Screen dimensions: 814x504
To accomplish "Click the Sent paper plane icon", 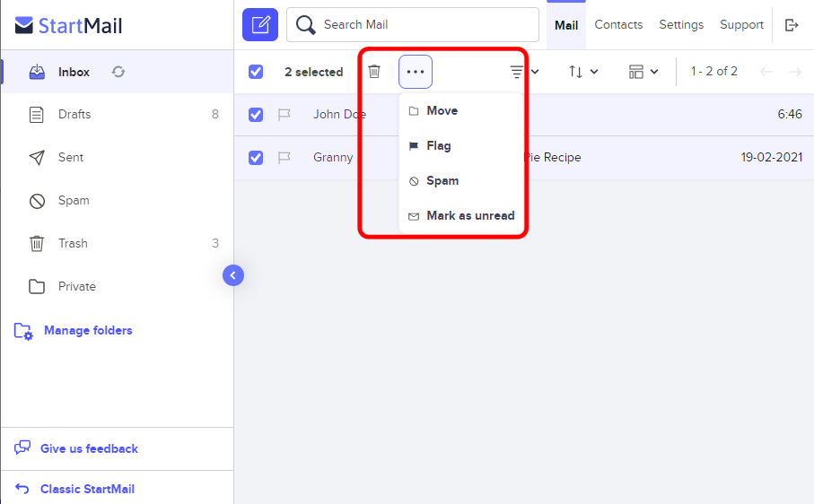I will [x=36, y=158].
